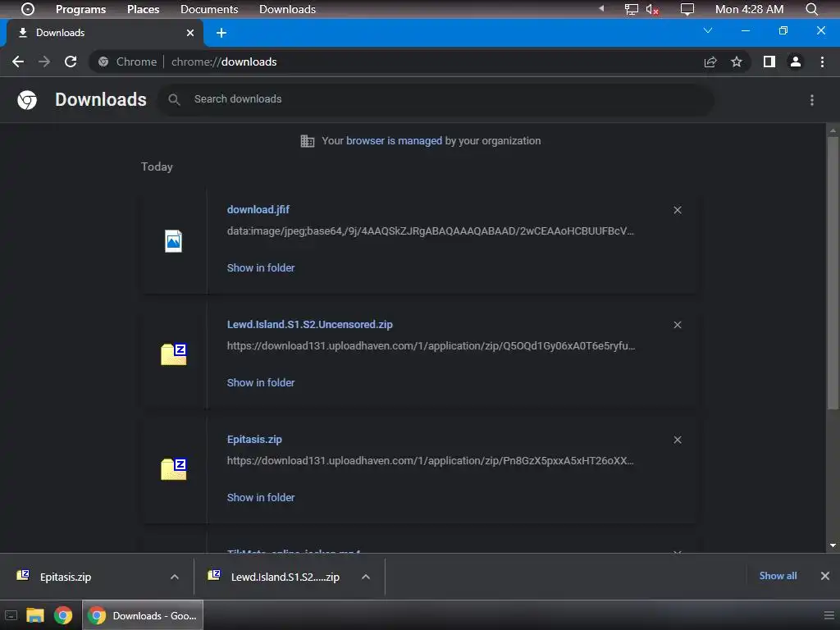Launch Chrome from the taskbar launcher icon

(x=63, y=615)
